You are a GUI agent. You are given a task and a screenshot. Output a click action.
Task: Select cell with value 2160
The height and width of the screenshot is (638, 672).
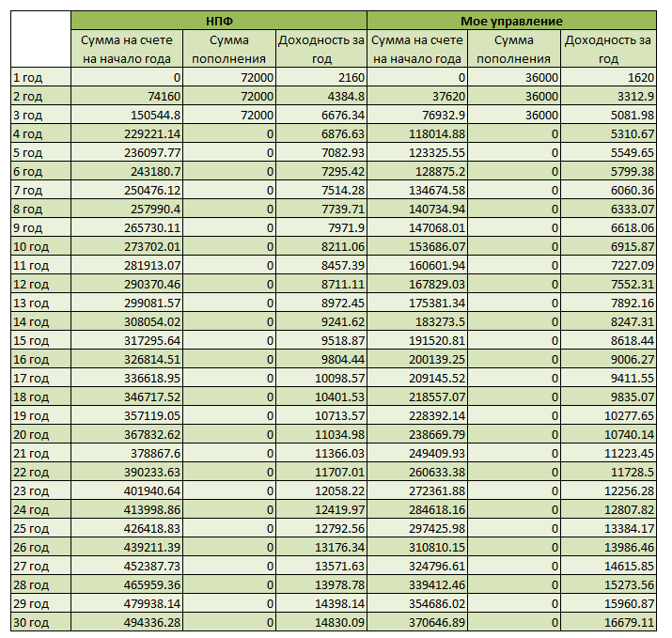(x=321, y=77)
